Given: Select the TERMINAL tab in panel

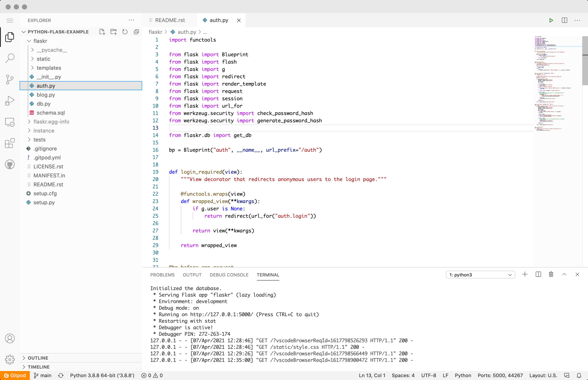Looking at the screenshot, I should click(268, 275).
